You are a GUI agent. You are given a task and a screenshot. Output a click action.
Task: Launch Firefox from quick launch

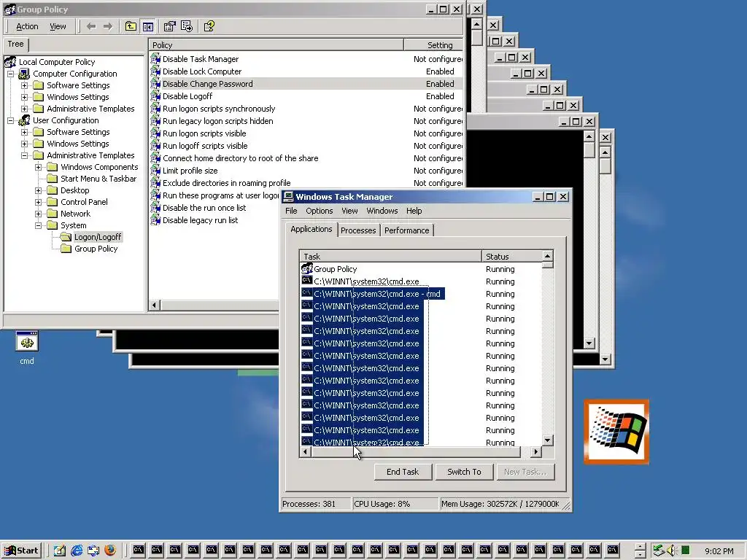tap(110, 551)
